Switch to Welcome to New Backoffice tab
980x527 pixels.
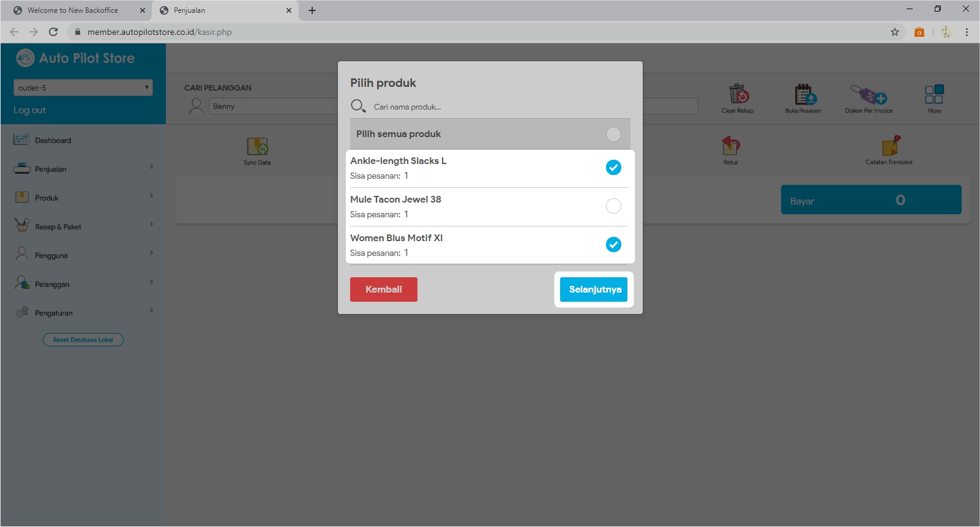tap(73, 10)
